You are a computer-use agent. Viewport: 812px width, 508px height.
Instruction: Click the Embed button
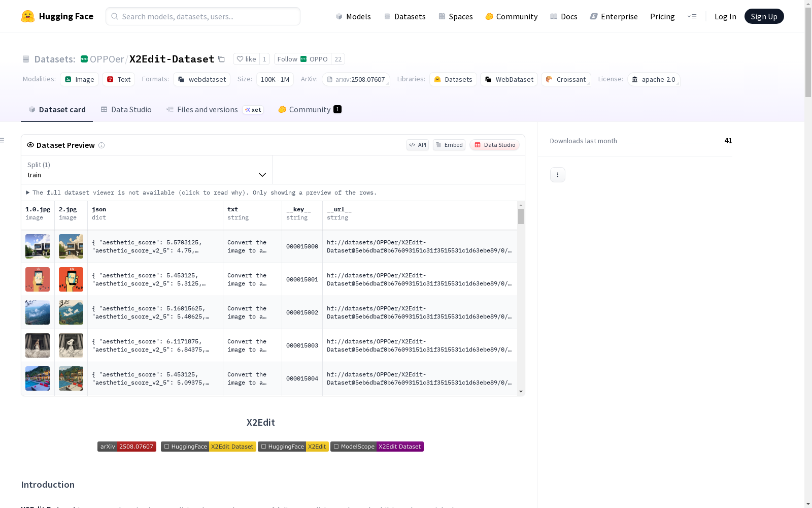click(449, 145)
